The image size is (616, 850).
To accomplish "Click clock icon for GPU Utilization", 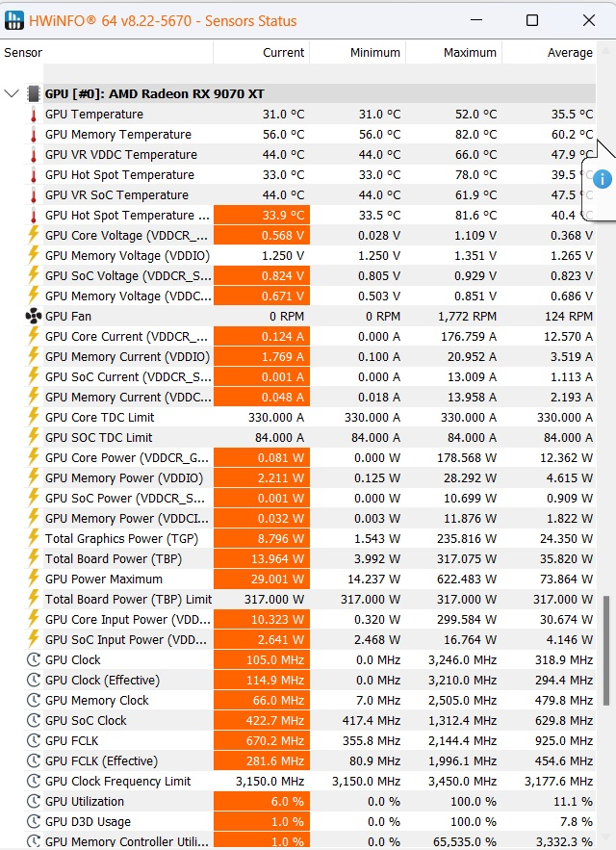I will click(34, 801).
